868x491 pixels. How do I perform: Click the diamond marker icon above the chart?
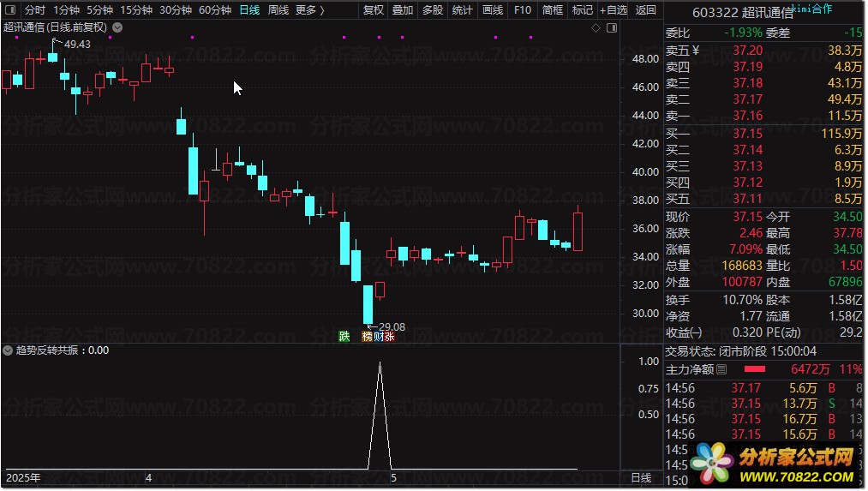tap(596, 27)
